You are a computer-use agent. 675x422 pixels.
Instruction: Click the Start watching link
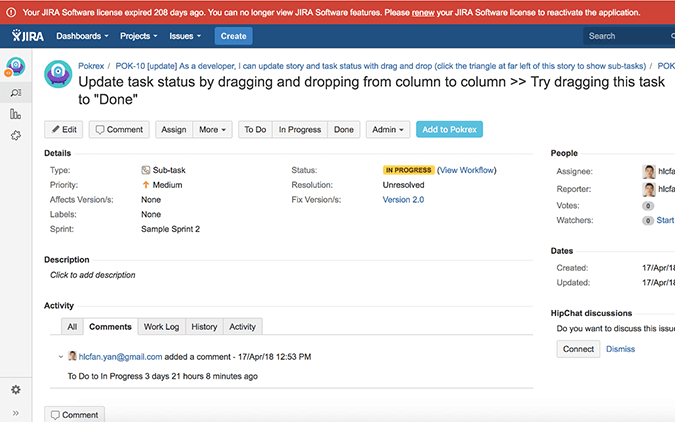pos(666,220)
